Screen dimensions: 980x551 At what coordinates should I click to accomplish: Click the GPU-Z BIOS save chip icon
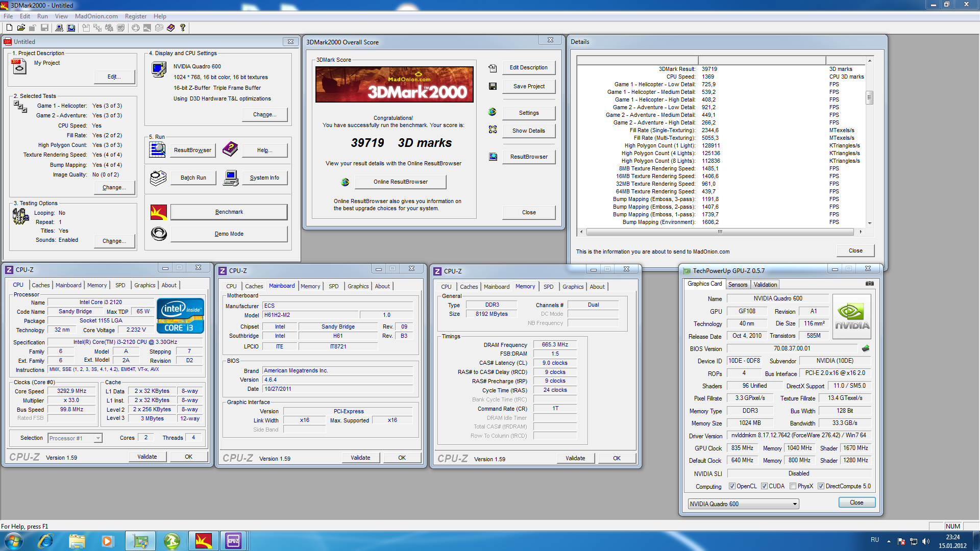click(866, 348)
